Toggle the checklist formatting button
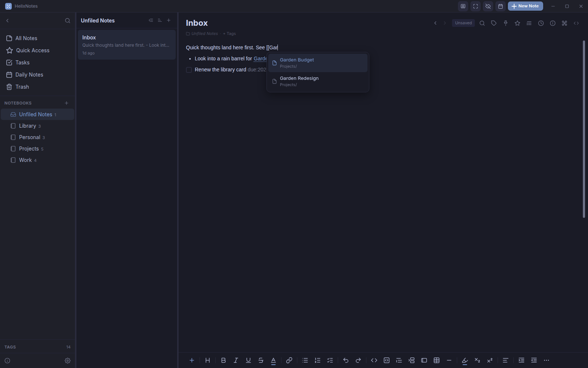Screen dimensions: 588x368 [330, 360]
